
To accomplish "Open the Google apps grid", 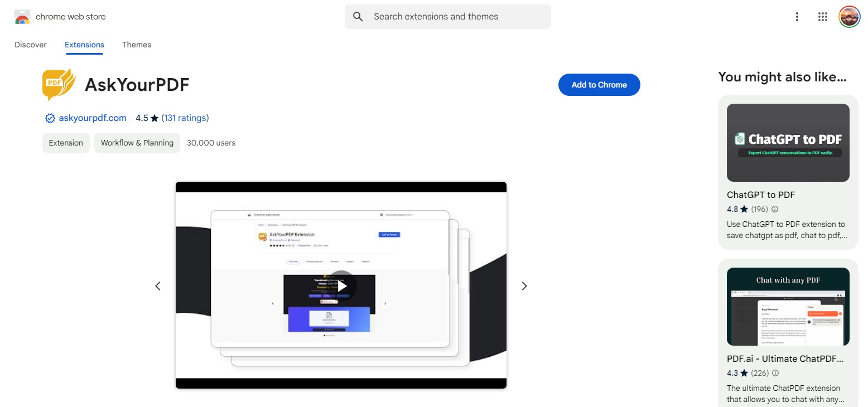I will [823, 17].
